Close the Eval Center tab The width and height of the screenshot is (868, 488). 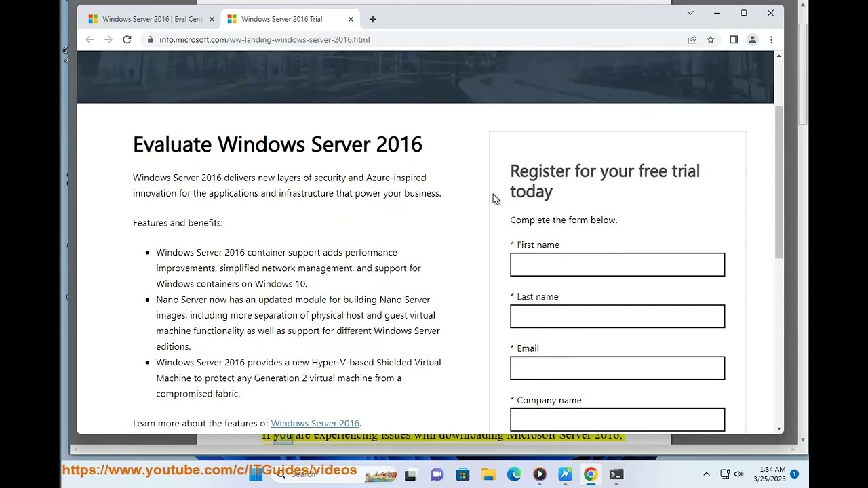(212, 19)
